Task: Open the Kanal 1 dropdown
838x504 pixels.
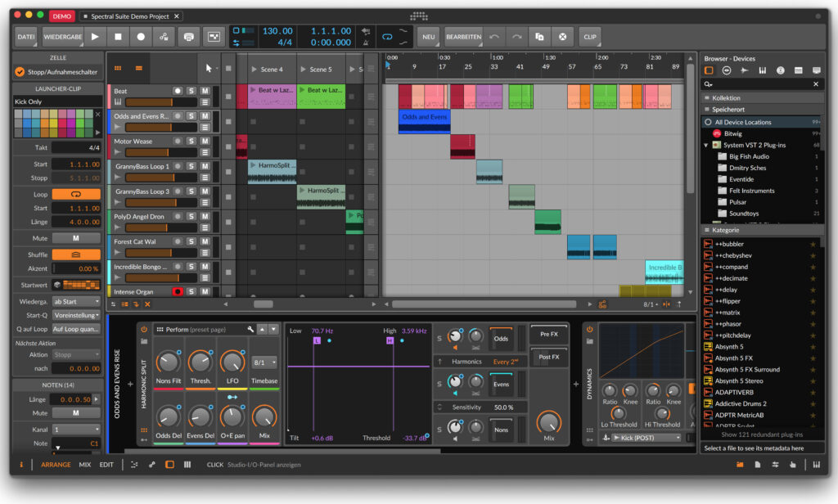Action: tap(76, 430)
